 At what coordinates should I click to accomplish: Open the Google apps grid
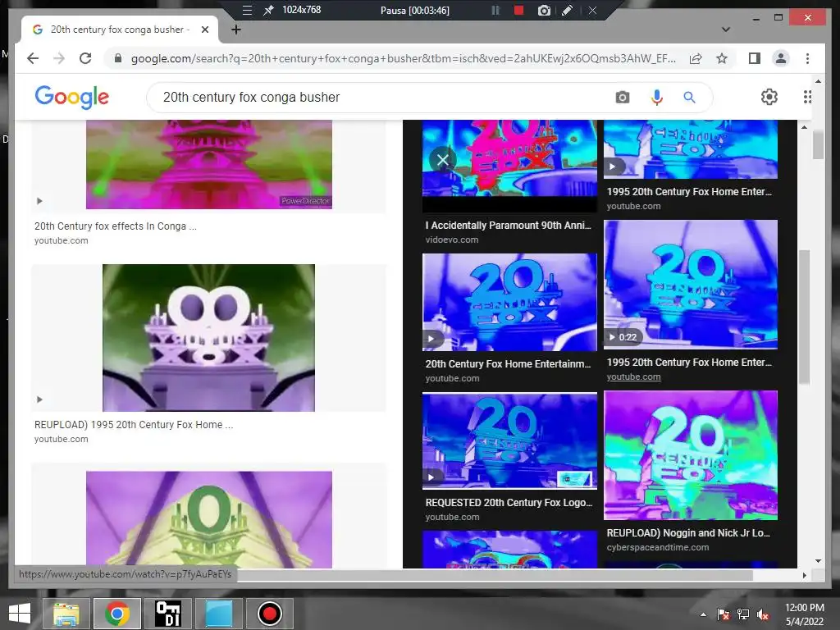(x=807, y=97)
